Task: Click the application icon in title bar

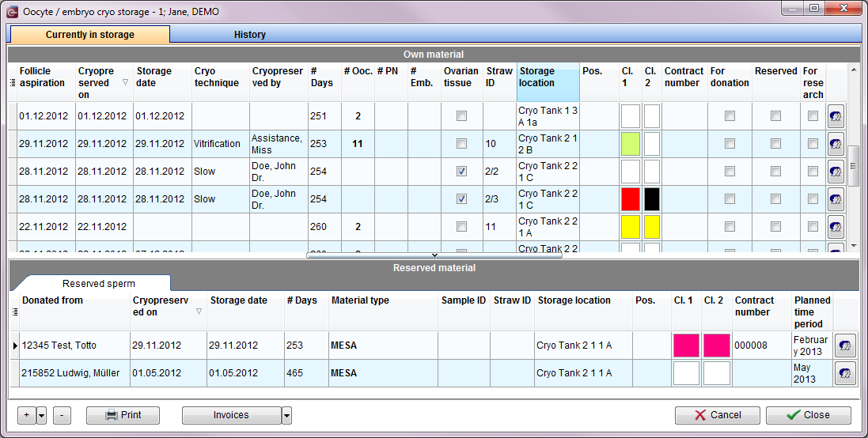Action: pyautogui.click(x=12, y=11)
